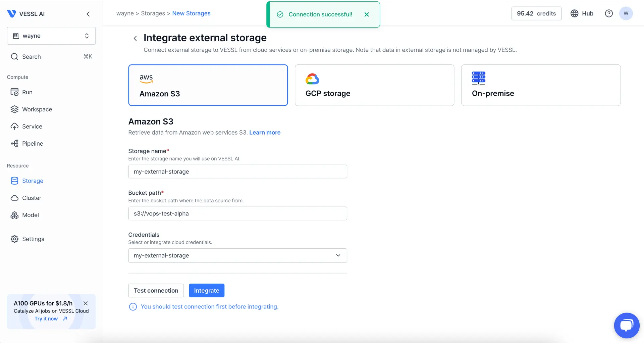Open Model in the sidebar

[x=31, y=215]
